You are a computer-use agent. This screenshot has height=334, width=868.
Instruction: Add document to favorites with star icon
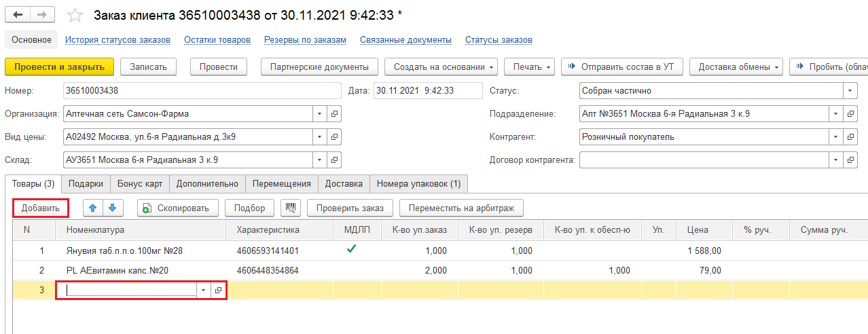(75, 15)
